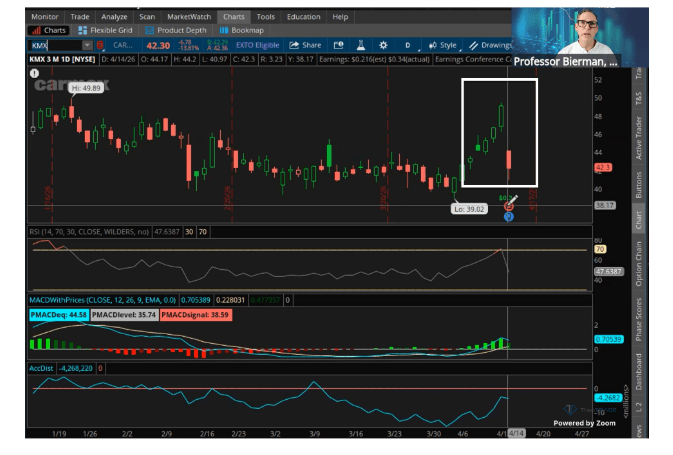The width and height of the screenshot is (673, 455).
Task: Open the Monitor menu tab
Action: coord(45,17)
